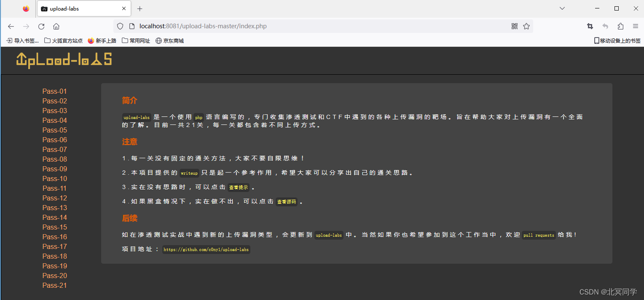Click the pull requests code label
Viewport: 644px width, 300px height.
point(539,235)
